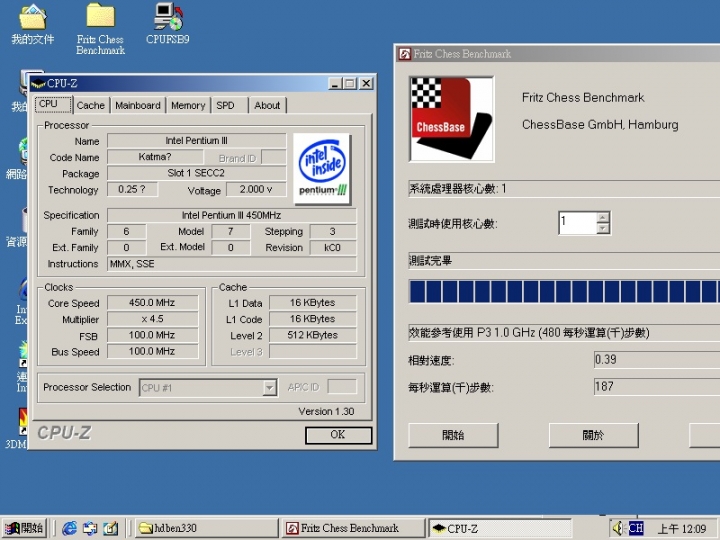Click the x 4.5 multiplier value
The height and width of the screenshot is (540, 720).
tap(152, 319)
